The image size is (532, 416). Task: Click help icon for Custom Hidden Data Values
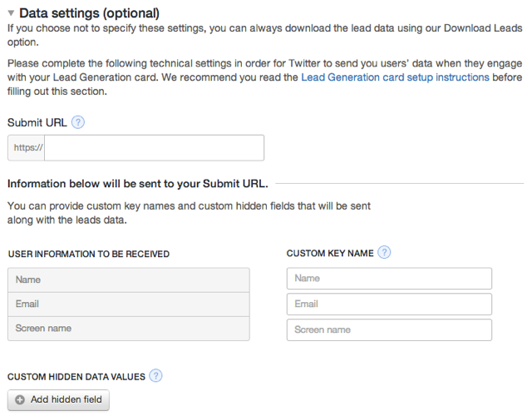click(x=155, y=376)
